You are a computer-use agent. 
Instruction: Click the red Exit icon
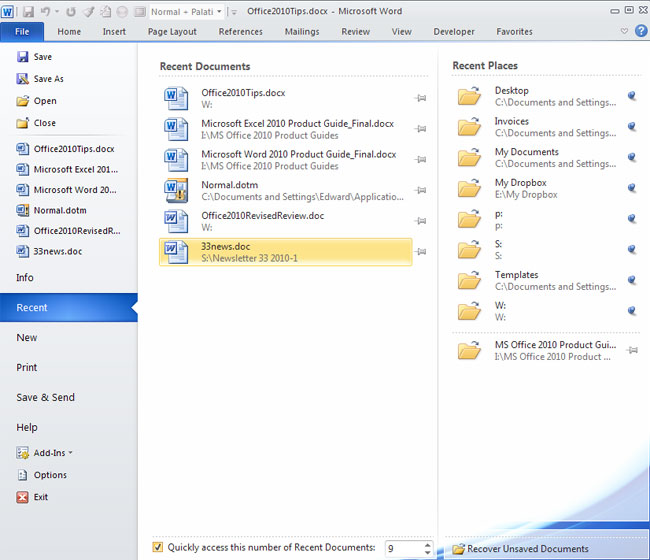click(22, 497)
